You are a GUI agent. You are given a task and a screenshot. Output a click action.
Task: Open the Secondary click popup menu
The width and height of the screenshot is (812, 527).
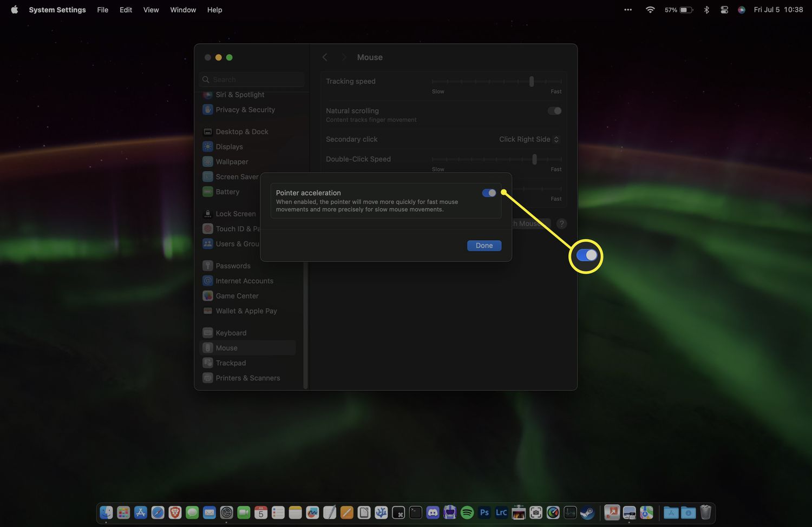pos(529,139)
